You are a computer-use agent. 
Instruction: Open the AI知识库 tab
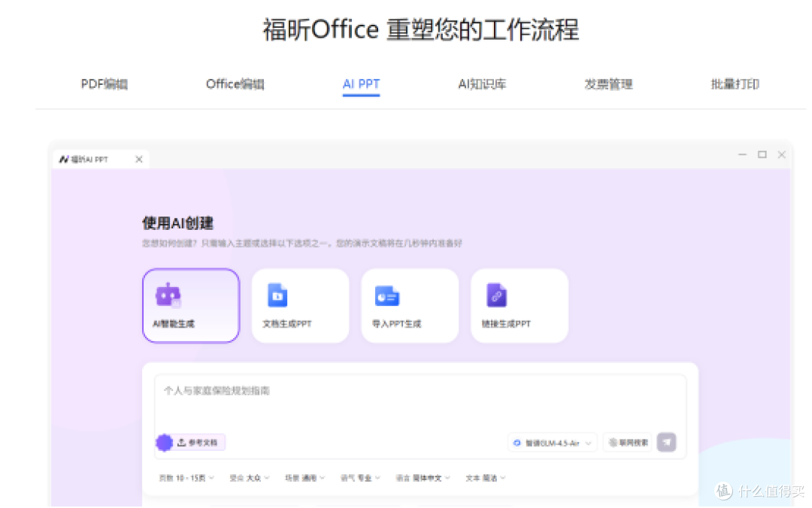(x=482, y=84)
